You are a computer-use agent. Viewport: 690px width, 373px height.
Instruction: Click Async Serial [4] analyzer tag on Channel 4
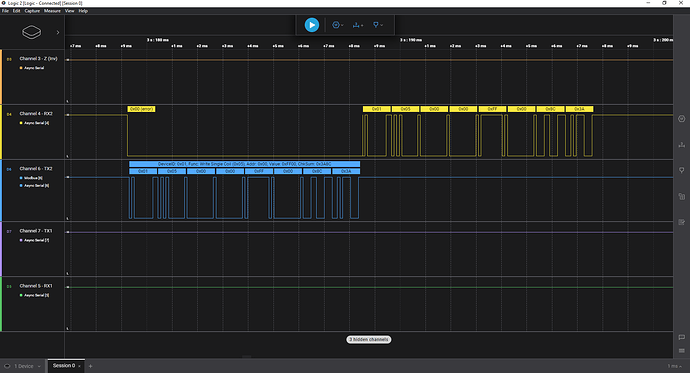coord(34,123)
